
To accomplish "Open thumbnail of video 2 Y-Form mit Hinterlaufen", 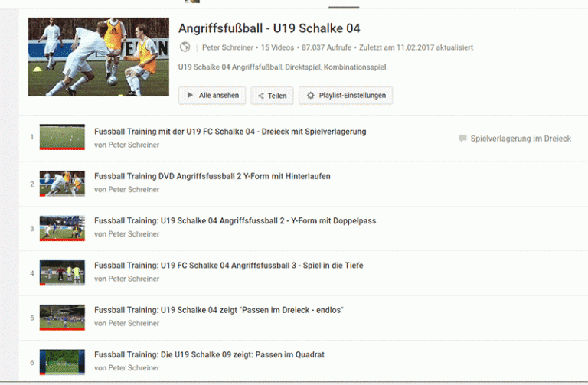I will pyautogui.click(x=62, y=184).
